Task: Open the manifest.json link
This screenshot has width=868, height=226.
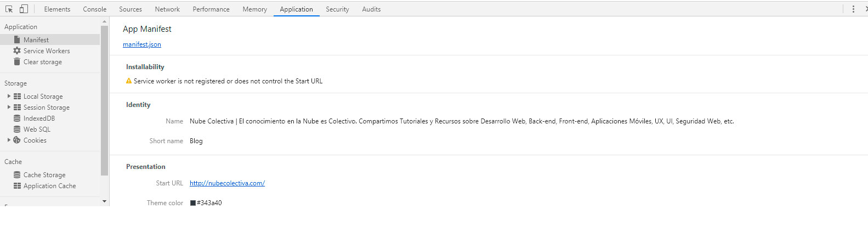Action: coord(142,44)
